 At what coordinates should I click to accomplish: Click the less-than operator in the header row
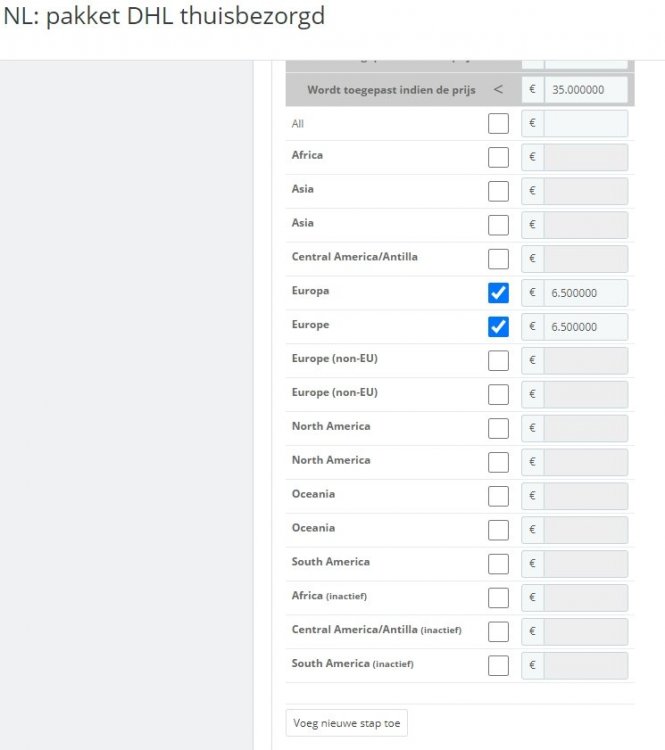498,89
